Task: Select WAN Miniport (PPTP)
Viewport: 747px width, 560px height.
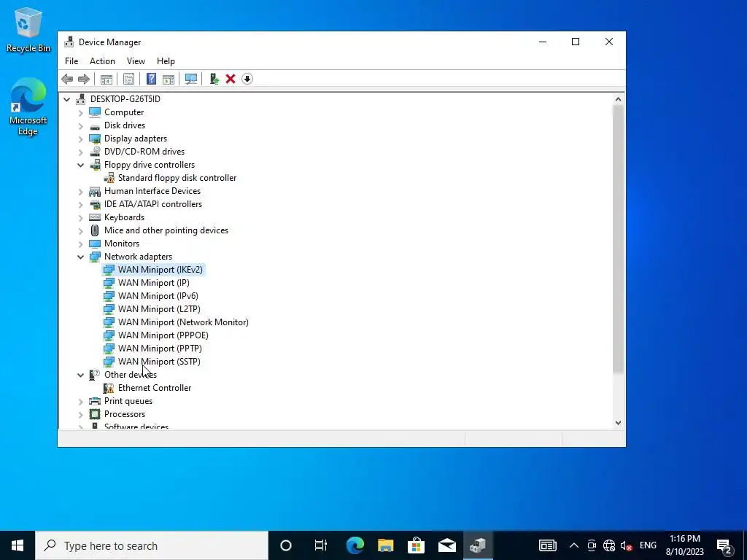Action: tap(160, 349)
